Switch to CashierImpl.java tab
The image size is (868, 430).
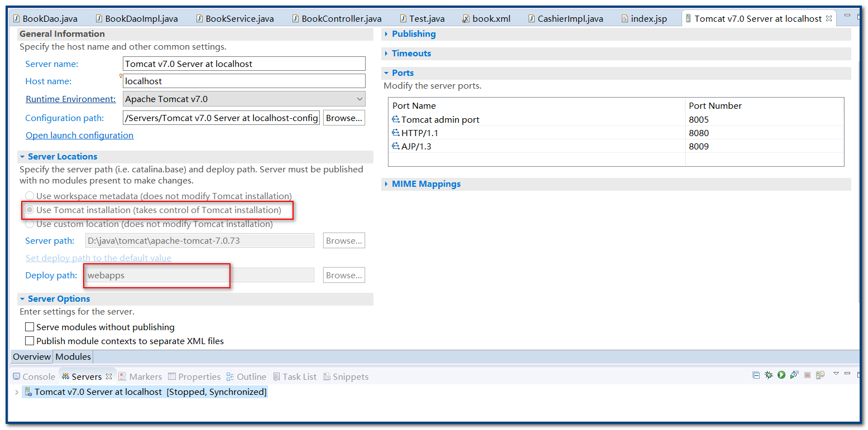(565, 18)
